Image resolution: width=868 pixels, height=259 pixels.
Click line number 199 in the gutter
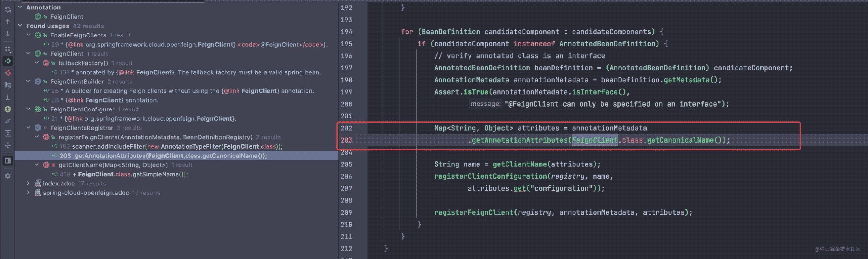click(x=346, y=92)
